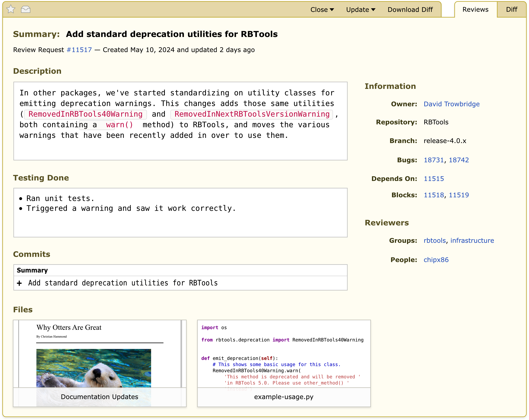Open the Close dropdown menu
The image size is (529, 420).
click(x=322, y=10)
